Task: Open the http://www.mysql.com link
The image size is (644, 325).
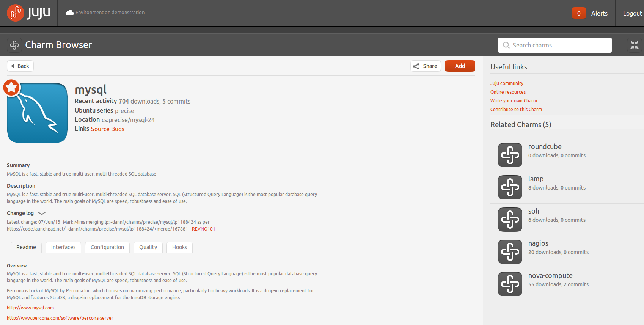Action: pyautogui.click(x=30, y=308)
